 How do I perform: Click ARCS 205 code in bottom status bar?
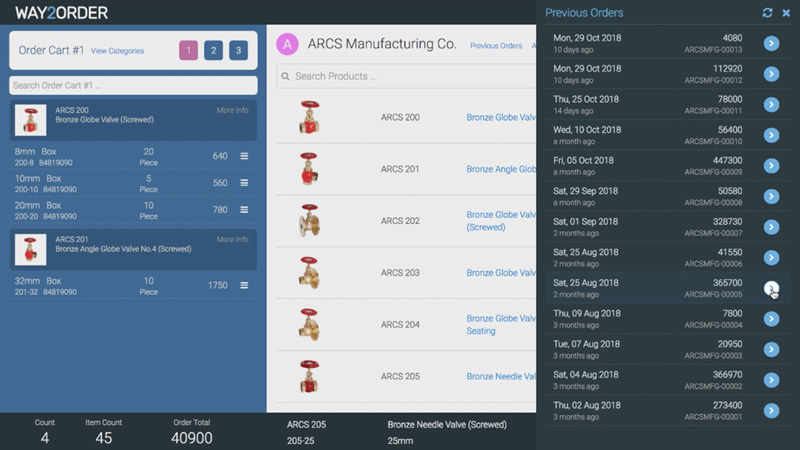pyautogui.click(x=306, y=424)
